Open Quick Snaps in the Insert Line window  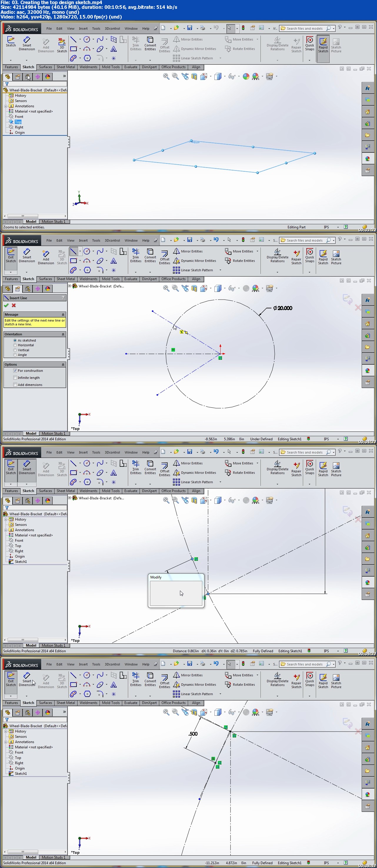(x=310, y=255)
